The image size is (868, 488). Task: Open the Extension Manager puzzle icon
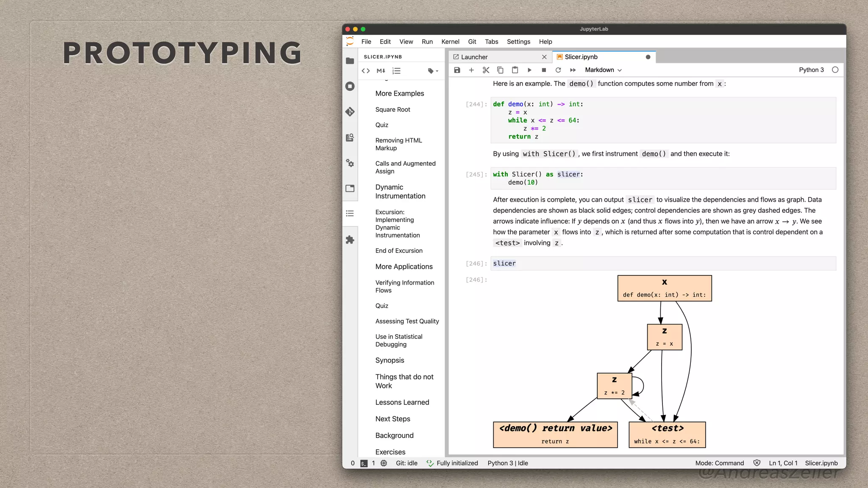[350, 240]
